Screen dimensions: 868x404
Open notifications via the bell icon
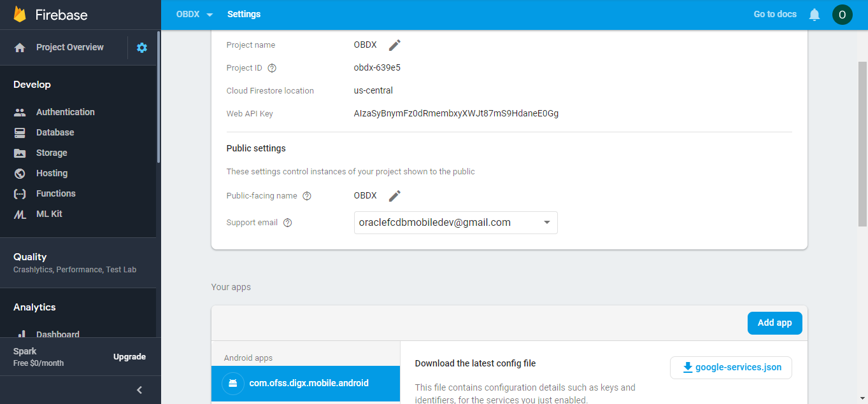point(814,14)
